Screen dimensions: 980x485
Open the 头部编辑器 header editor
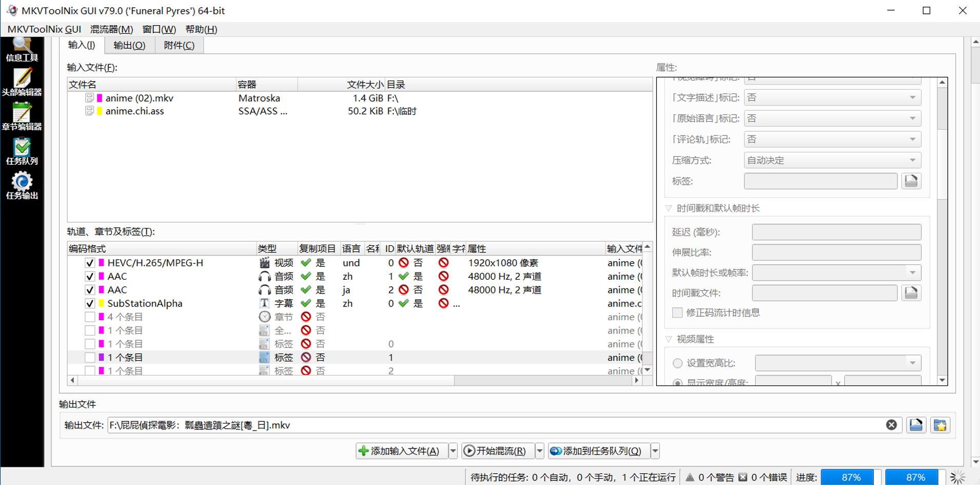[x=22, y=83]
